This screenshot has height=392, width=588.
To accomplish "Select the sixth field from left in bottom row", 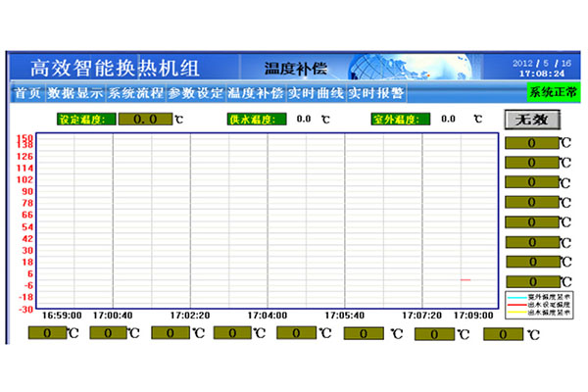I will [364, 333].
